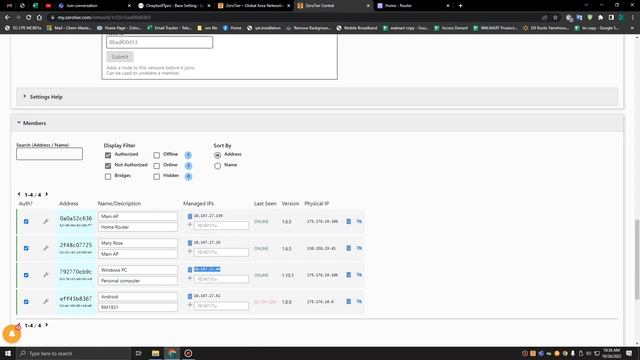This screenshot has width=640, height=360.
Task: Open wrench settings for member eff45b8367
Action: point(46,302)
